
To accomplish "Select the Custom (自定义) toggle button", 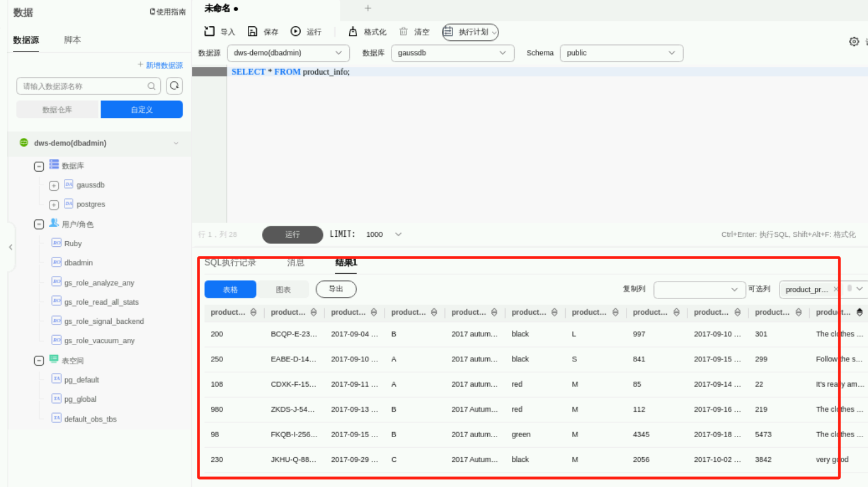I will tap(142, 109).
